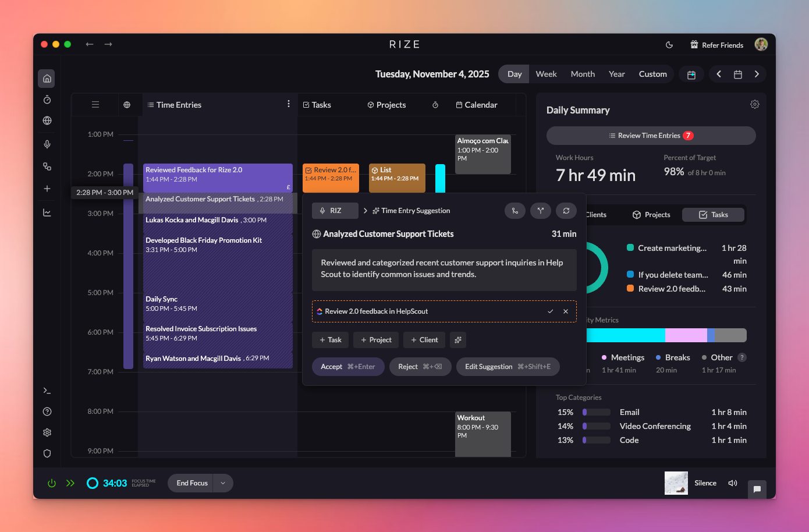Select the Day view tab
The height and width of the screenshot is (532, 809).
point(515,74)
